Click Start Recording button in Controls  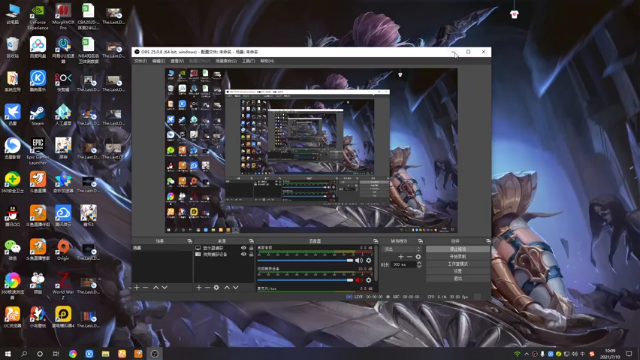[x=458, y=256]
